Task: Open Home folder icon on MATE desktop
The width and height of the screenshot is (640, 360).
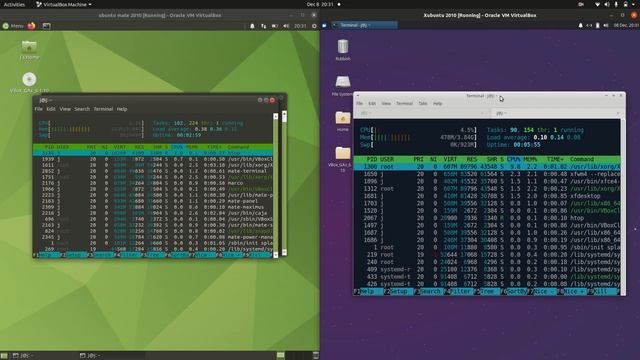Action: click(29, 50)
